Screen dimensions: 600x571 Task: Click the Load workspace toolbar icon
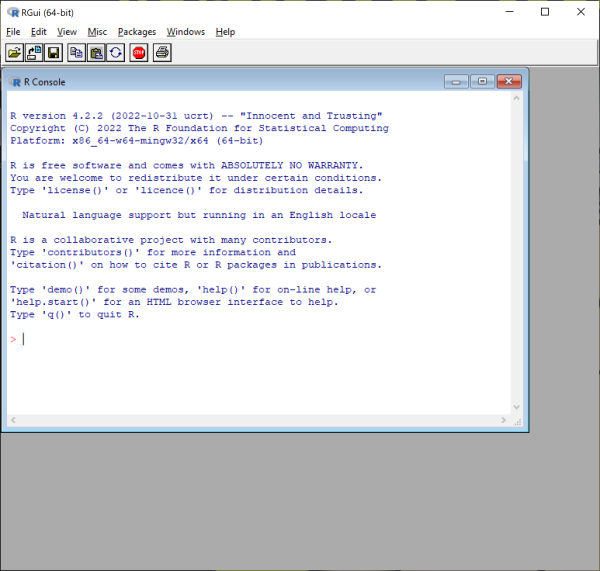click(34, 52)
